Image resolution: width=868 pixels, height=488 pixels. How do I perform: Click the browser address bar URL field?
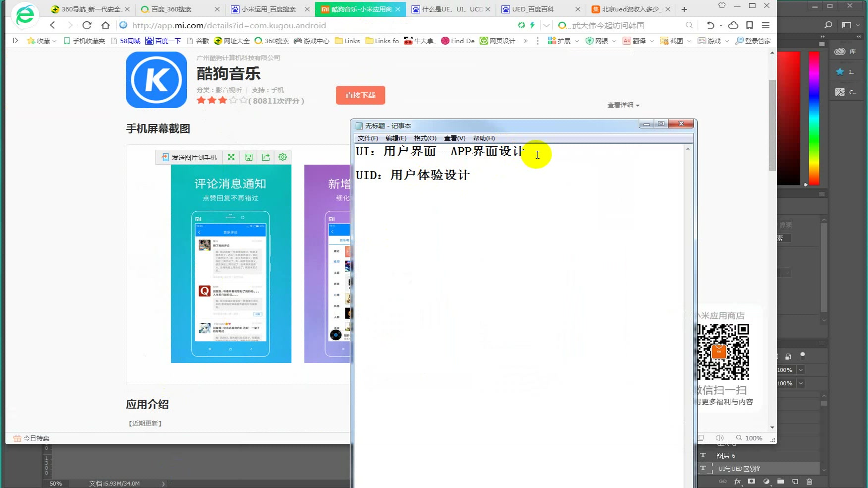click(x=317, y=25)
